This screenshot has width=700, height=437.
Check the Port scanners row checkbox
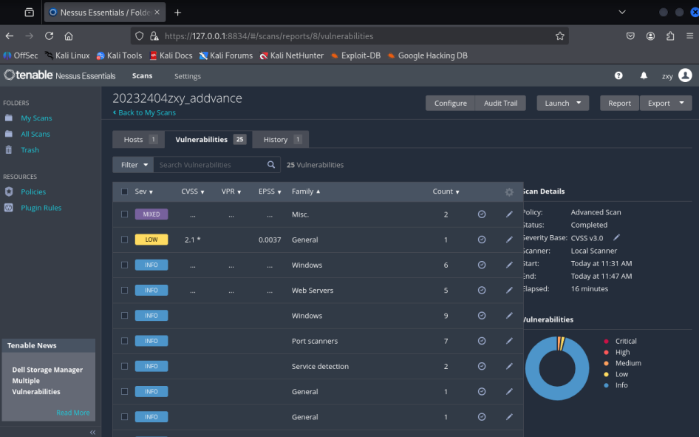[x=124, y=341]
